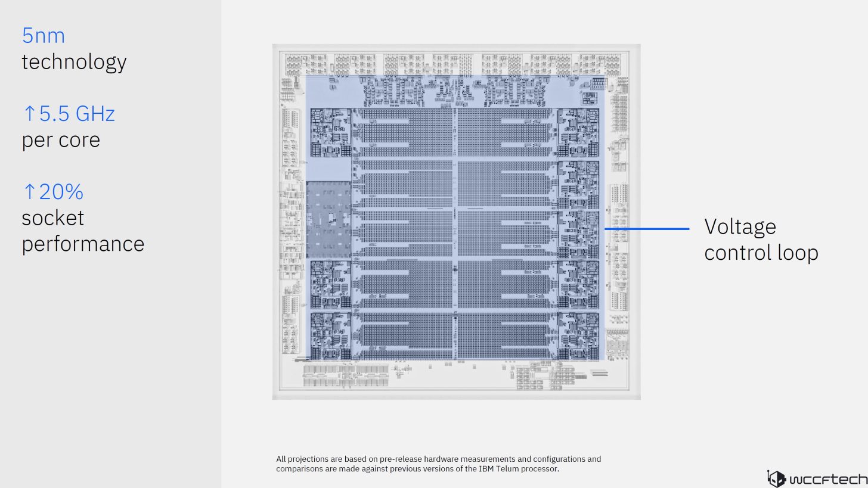868x488 pixels.
Task: Select the upward arrow beside 20%
Action: [x=29, y=191]
